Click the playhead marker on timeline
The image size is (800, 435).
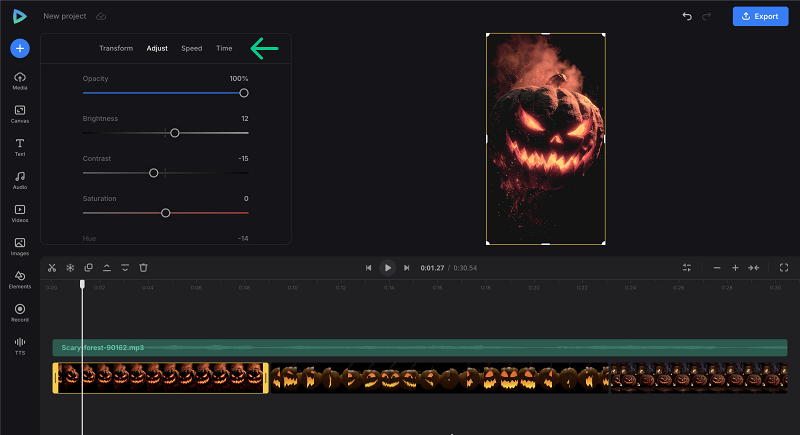tap(82, 284)
